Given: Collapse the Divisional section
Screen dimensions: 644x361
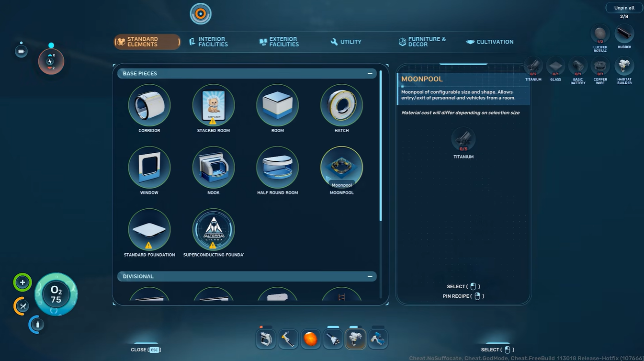Looking at the screenshot, I should point(370,276).
